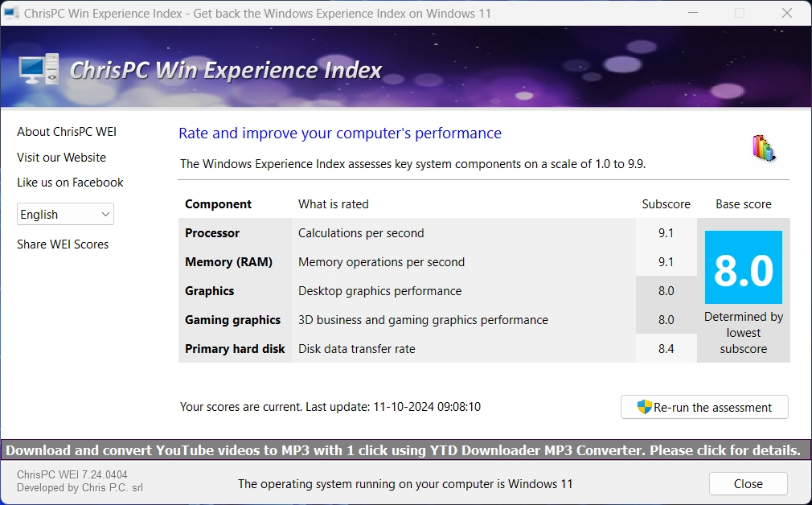This screenshot has height=505, width=812.
Task: Click Re-run the assessment button
Action: tap(704, 407)
